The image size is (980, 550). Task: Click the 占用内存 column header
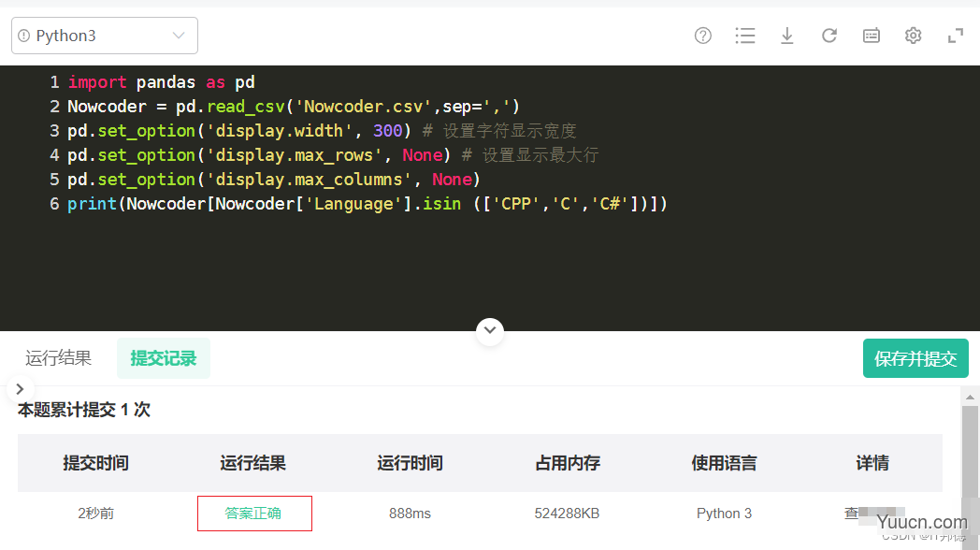pos(568,463)
